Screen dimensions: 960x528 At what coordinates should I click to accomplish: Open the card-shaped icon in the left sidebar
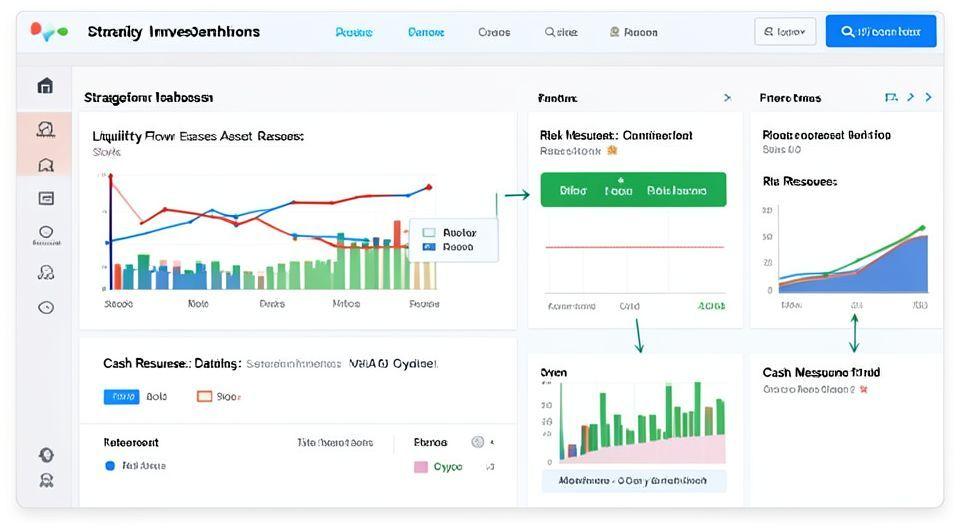(x=45, y=198)
